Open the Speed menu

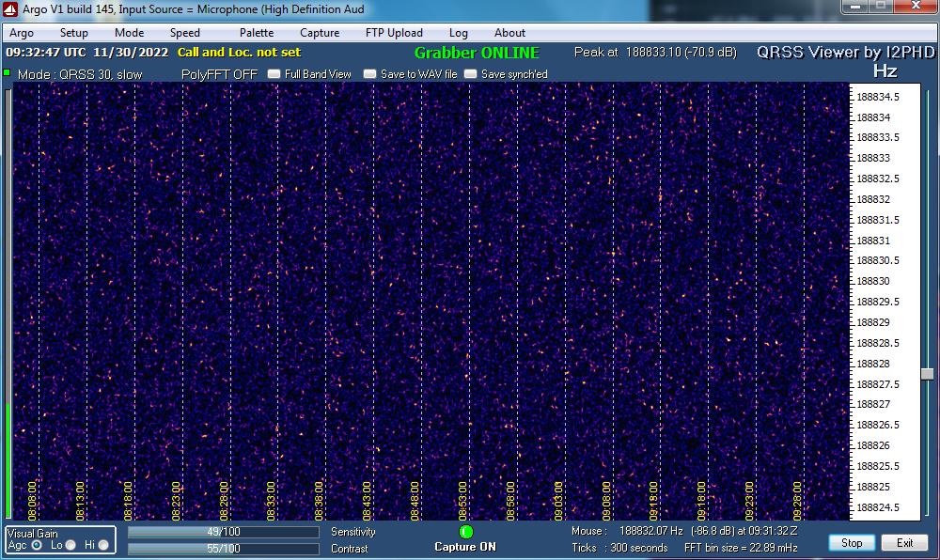point(184,33)
